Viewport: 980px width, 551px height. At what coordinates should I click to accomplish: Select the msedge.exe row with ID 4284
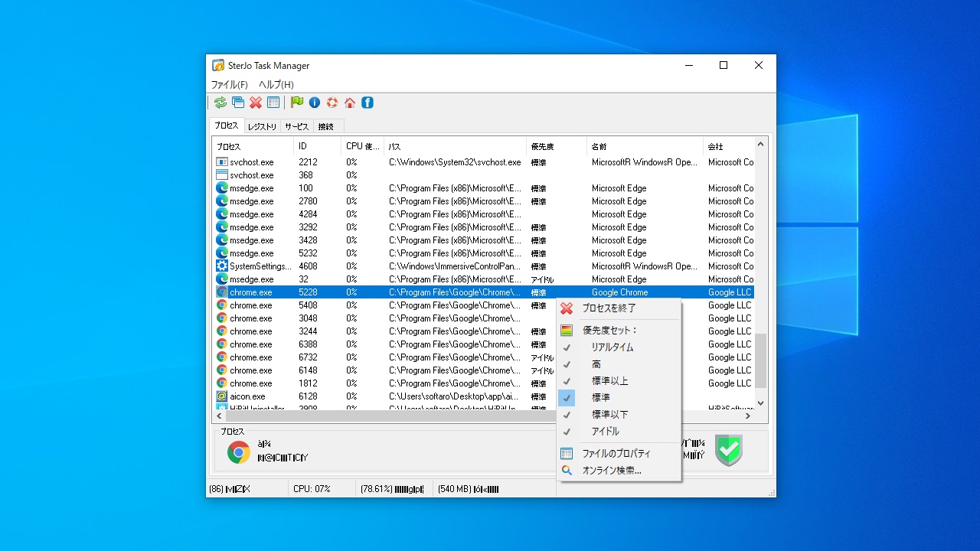(484, 214)
